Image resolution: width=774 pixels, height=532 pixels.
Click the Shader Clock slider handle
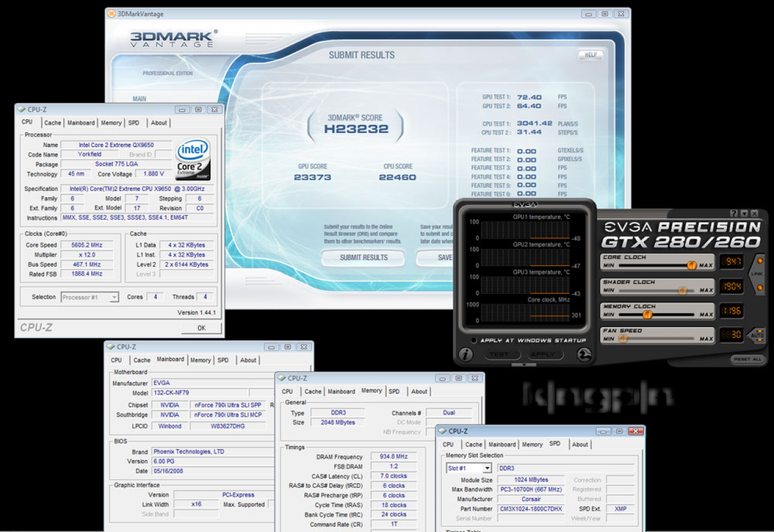(x=682, y=290)
